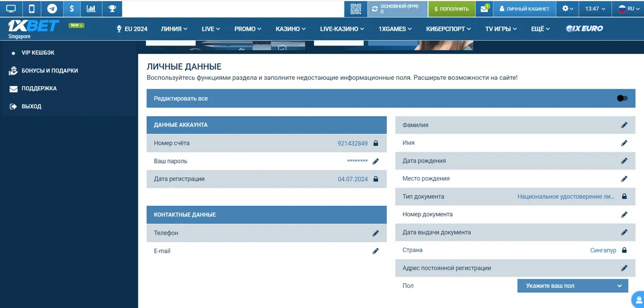Expand the PROMO menu
The height and width of the screenshot is (308, 644).
coord(248,29)
